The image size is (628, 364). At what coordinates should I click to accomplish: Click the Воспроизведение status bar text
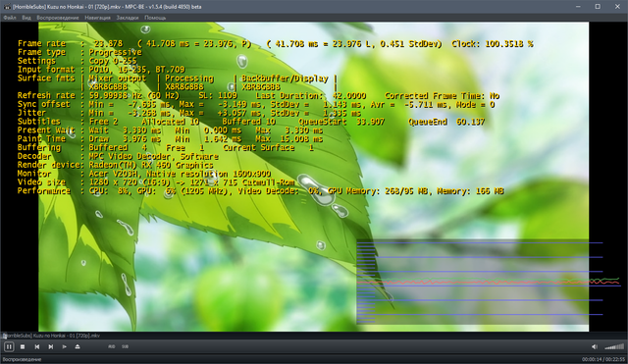22,360
